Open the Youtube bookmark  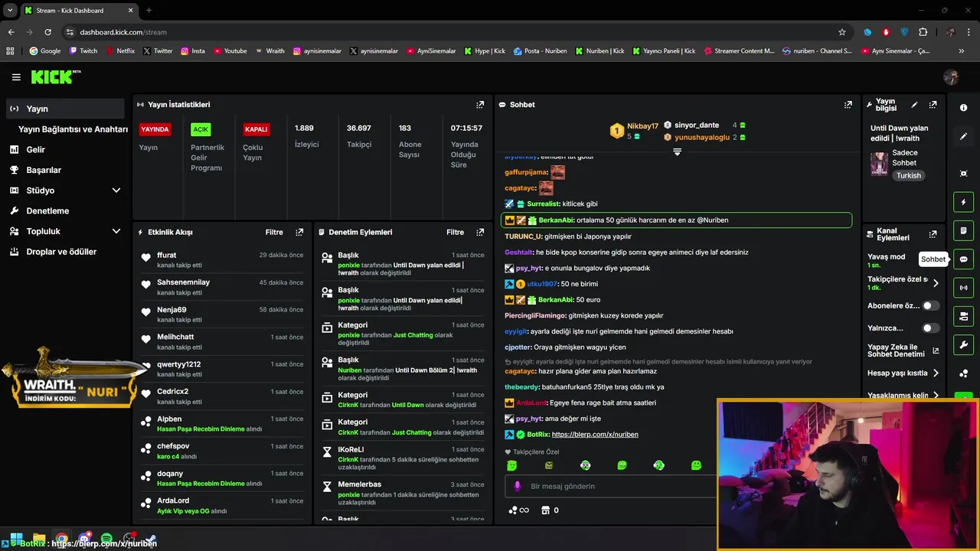tap(230, 51)
